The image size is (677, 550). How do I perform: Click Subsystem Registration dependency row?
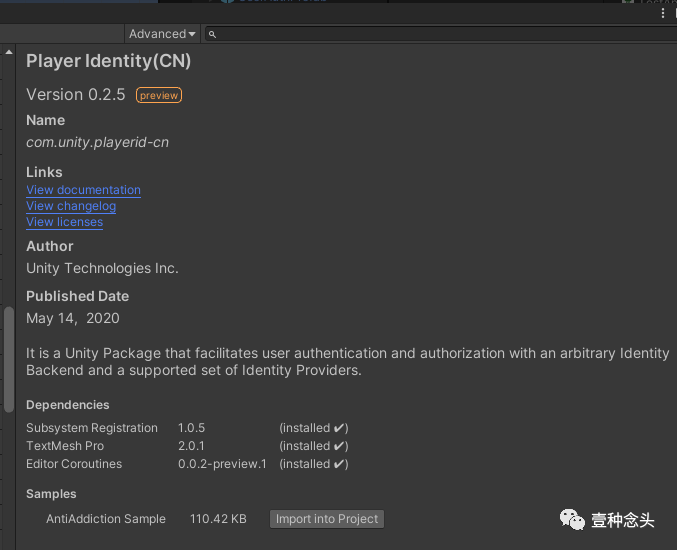pyautogui.click(x=187, y=428)
